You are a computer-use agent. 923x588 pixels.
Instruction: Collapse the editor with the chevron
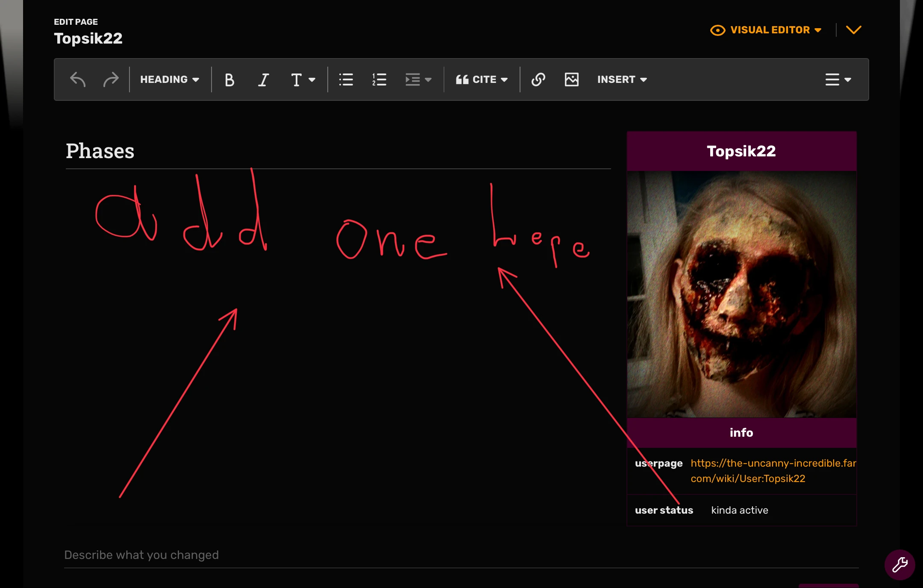[853, 30]
